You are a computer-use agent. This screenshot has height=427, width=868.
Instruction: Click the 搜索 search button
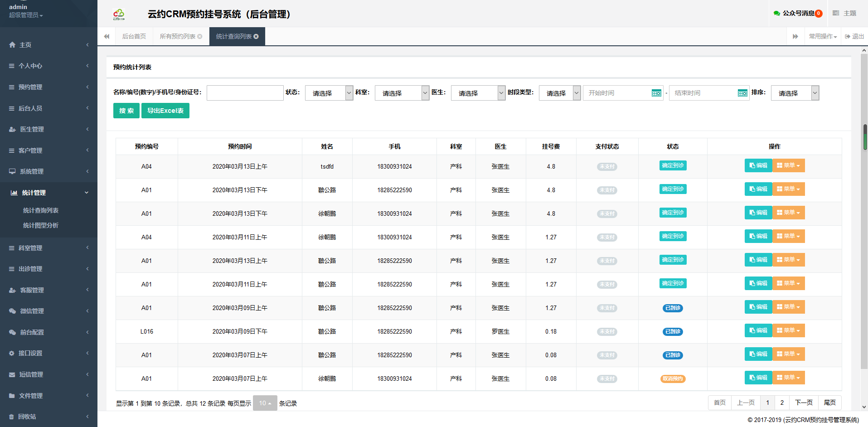coord(126,111)
